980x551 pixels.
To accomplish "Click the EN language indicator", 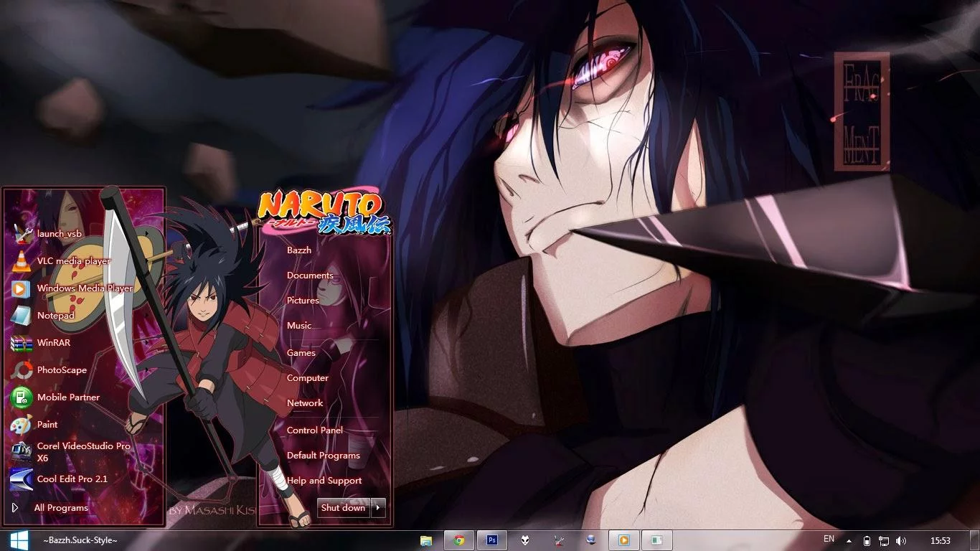I will 829,539.
